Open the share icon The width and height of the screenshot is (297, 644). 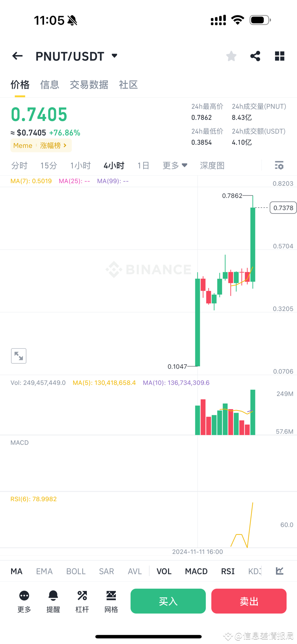point(255,56)
